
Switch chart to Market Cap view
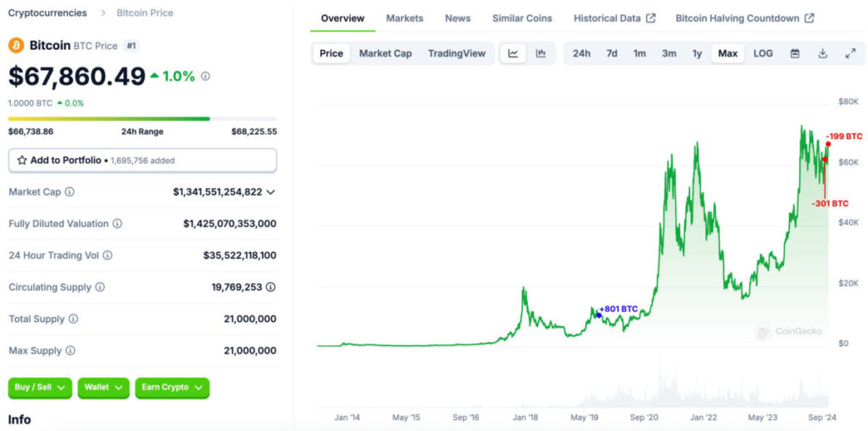[385, 53]
